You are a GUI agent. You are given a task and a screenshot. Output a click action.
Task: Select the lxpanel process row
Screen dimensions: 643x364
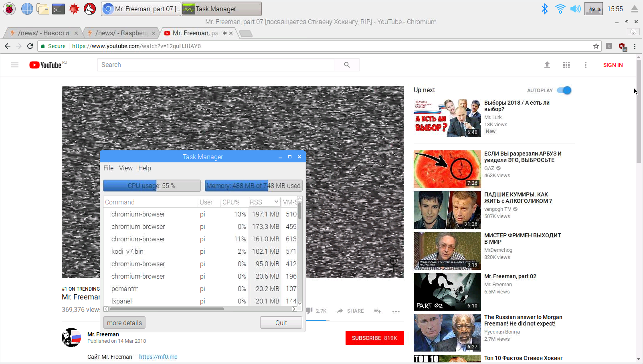(x=200, y=301)
